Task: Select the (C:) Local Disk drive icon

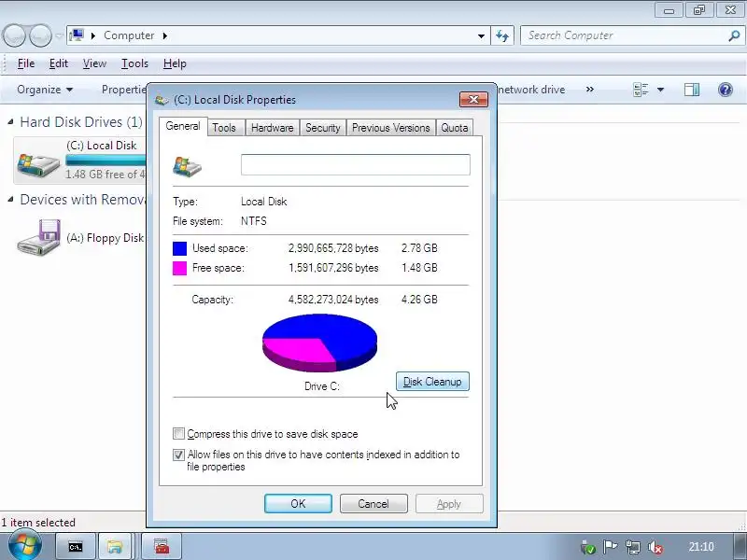Action: tap(38, 165)
